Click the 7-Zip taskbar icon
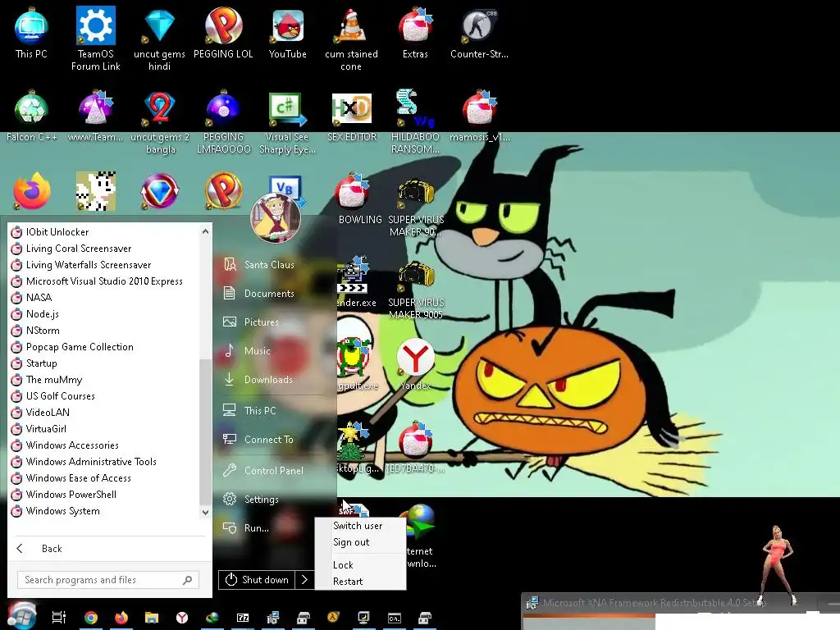This screenshot has width=840, height=630. tap(243, 618)
